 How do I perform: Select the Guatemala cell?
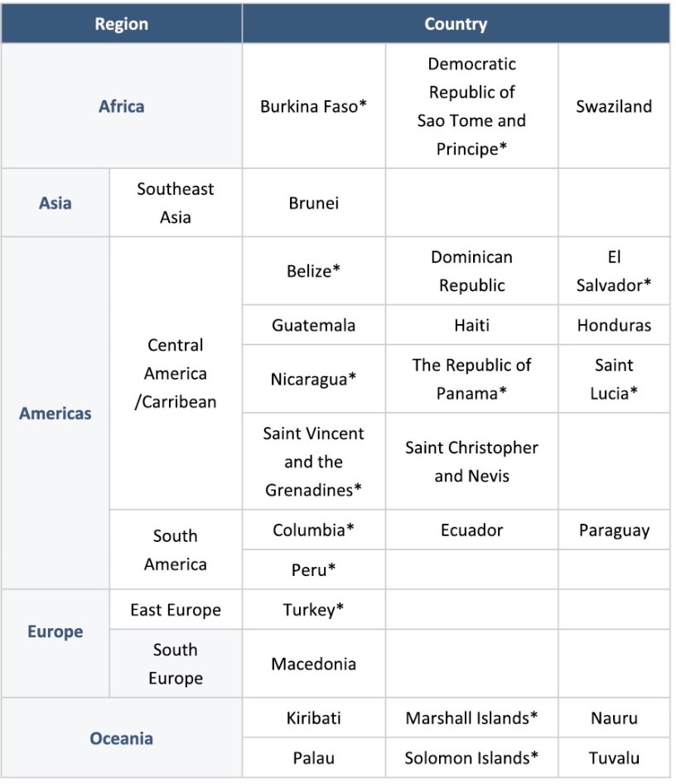tap(313, 325)
